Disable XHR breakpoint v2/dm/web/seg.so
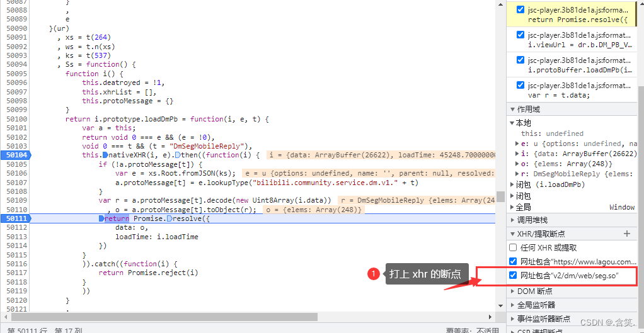Viewport: 644px width, 333px height. (x=512, y=275)
